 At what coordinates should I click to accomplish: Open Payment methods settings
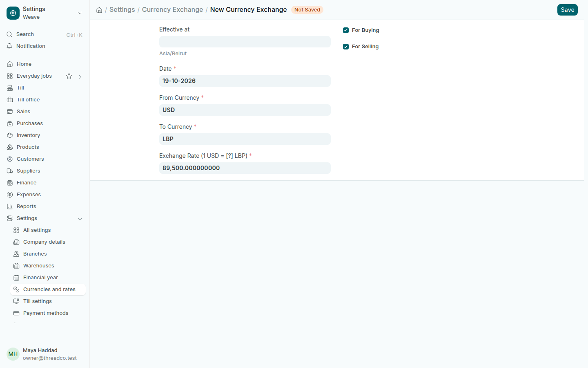pos(48,313)
